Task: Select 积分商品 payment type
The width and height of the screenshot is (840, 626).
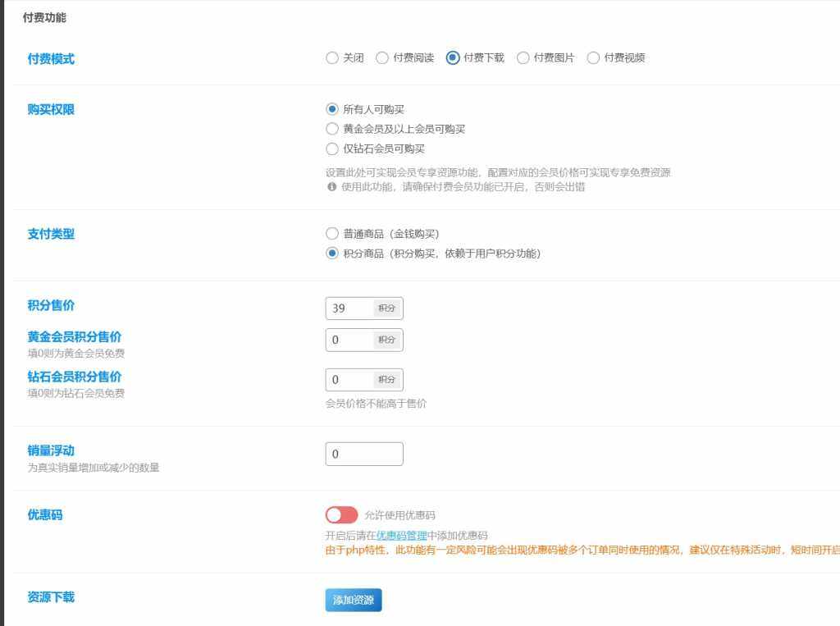Action: click(x=332, y=254)
